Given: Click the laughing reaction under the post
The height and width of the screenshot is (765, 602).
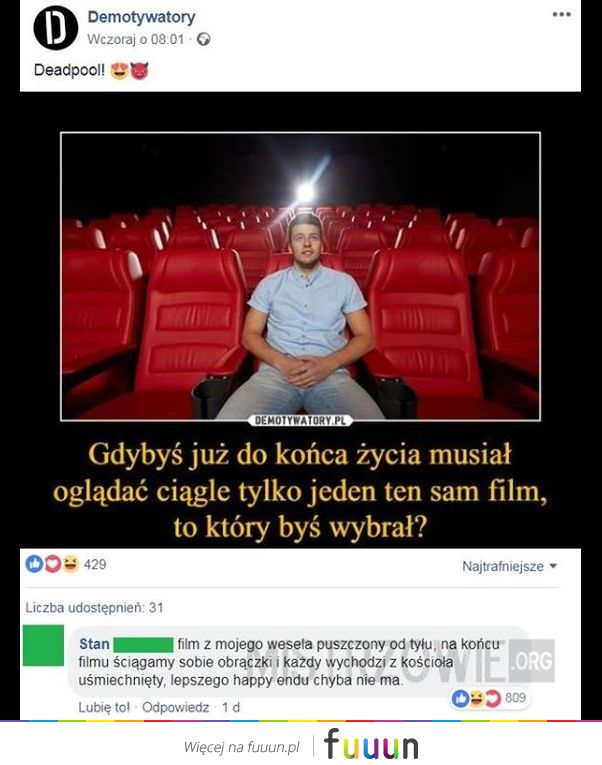Looking at the screenshot, I should [x=71, y=564].
